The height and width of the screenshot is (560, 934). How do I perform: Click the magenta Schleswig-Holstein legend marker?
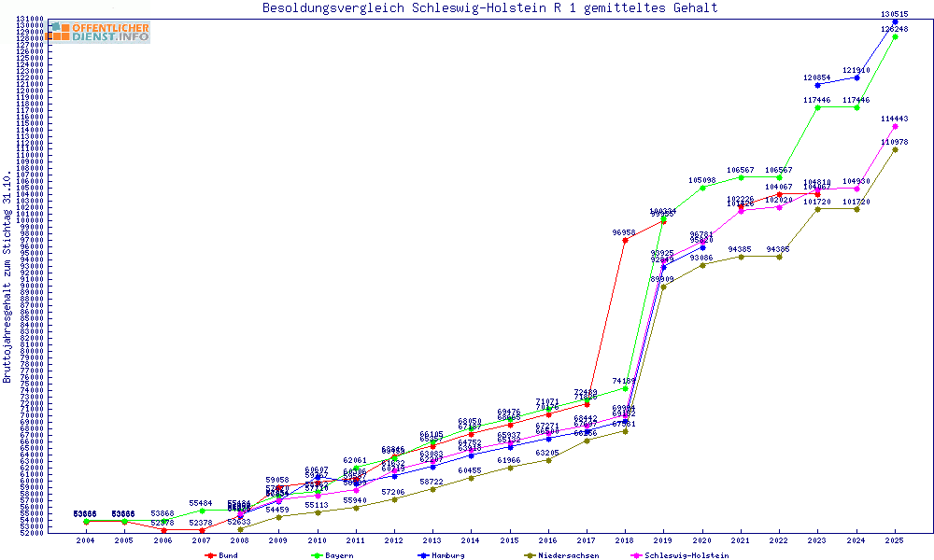click(x=637, y=555)
